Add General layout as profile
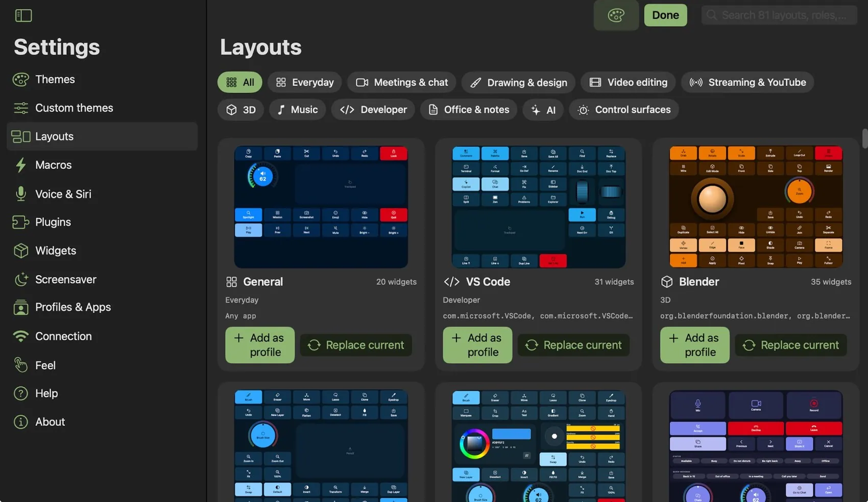The height and width of the screenshot is (502, 868). (x=260, y=345)
